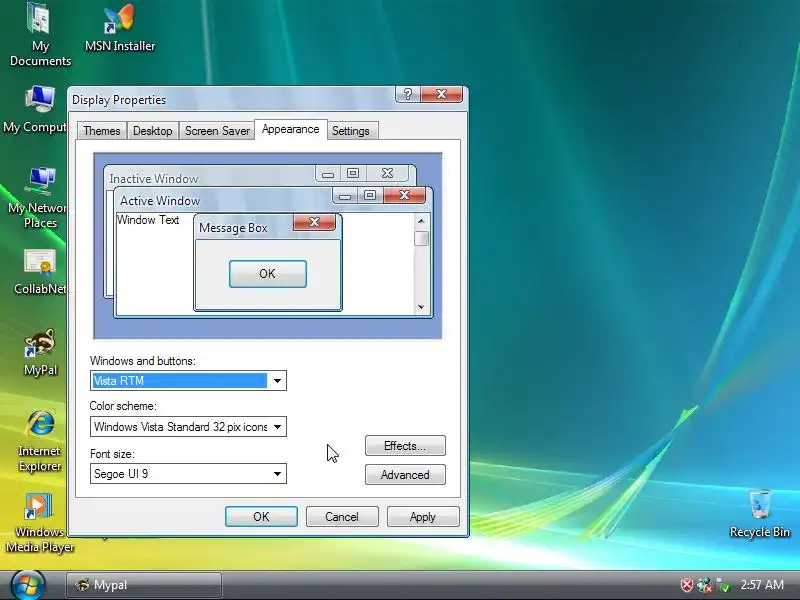Open the Advanced appearance settings
Screen dimensions: 800x600
[x=405, y=474]
